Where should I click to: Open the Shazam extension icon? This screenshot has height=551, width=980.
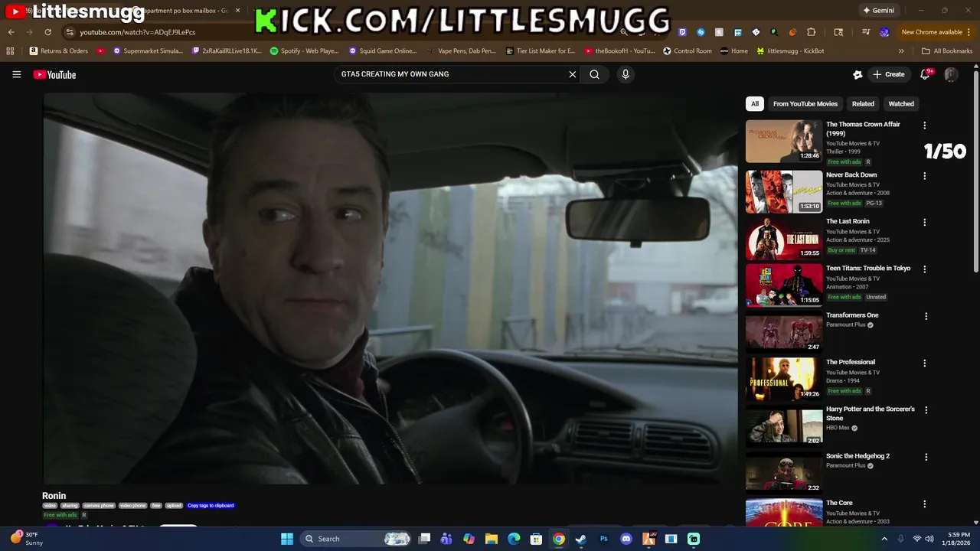coord(701,32)
